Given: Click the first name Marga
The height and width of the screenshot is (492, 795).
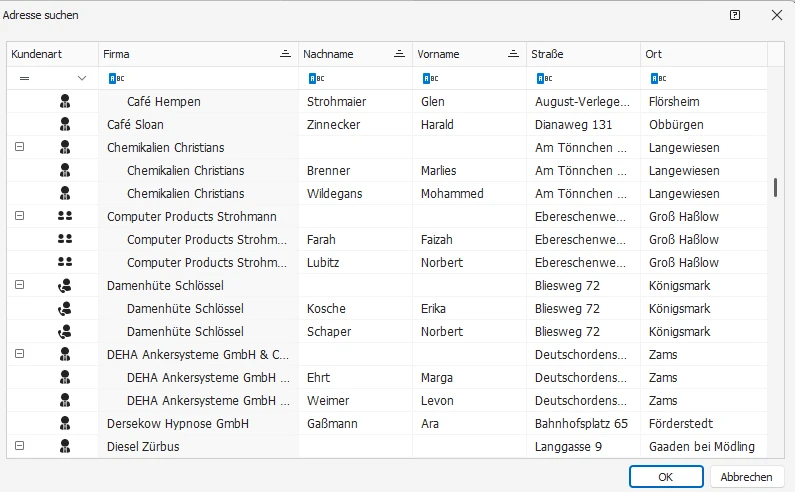Looking at the screenshot, I should pos(437,378).
